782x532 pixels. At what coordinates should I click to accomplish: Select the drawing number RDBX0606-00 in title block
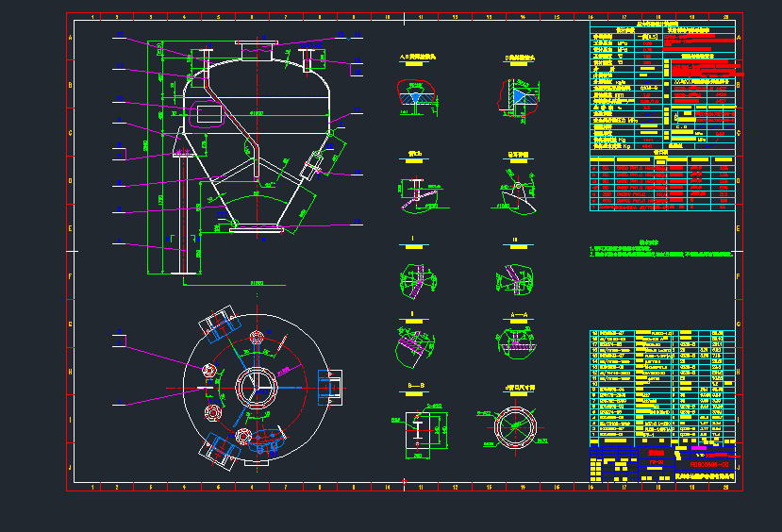[x=708, y=465]
